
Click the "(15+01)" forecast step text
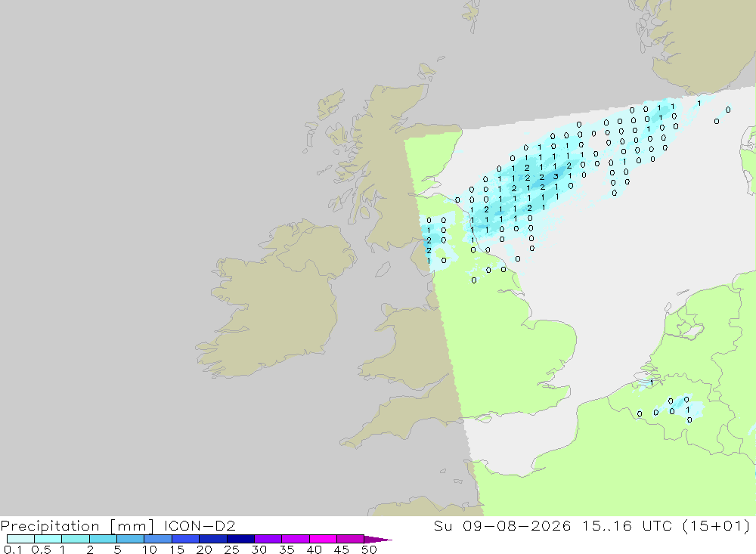click(717, 525)
